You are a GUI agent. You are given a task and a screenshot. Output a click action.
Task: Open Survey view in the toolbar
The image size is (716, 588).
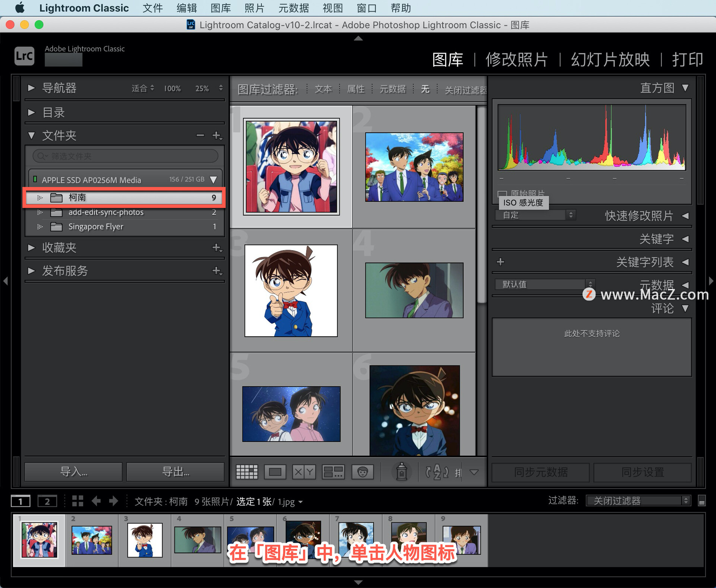[x=333, y=472]
